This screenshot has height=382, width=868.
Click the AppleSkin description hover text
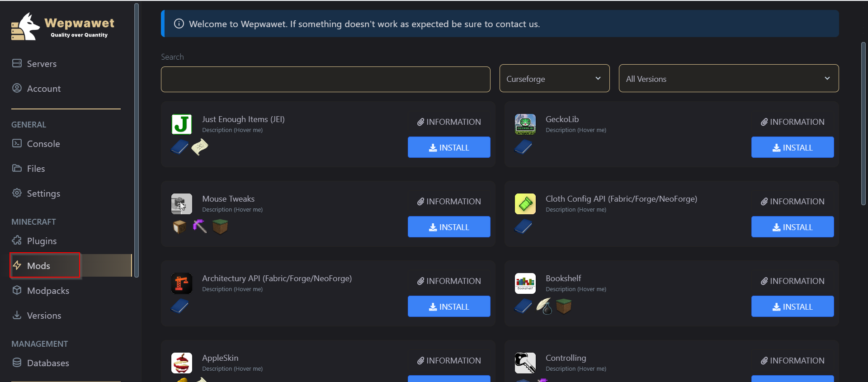[232, 369]
